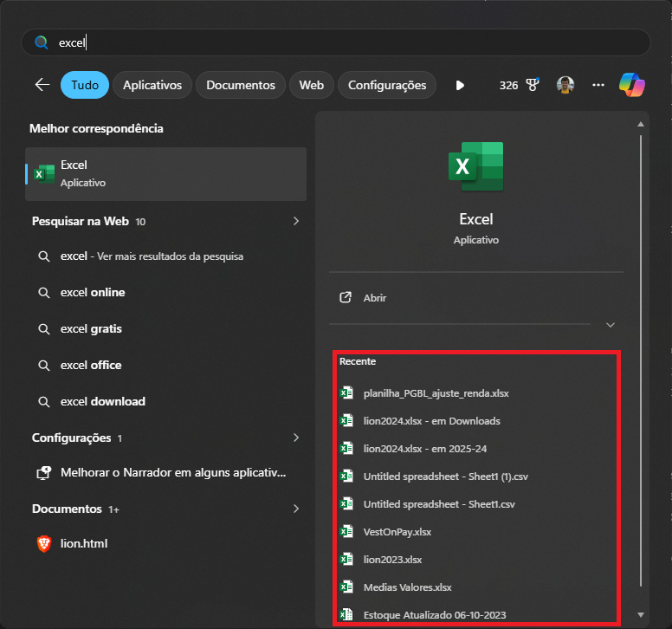Switch to the Configurações filter tab

pos(387,85)
